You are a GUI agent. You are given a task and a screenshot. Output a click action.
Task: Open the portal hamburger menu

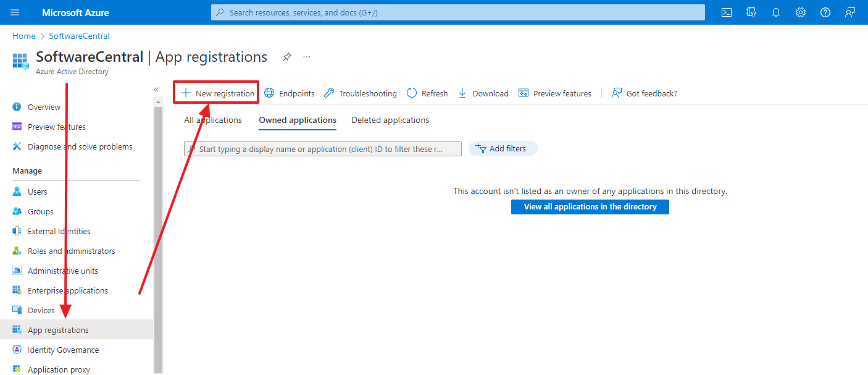pyautogui.click(x=15, y=12)
